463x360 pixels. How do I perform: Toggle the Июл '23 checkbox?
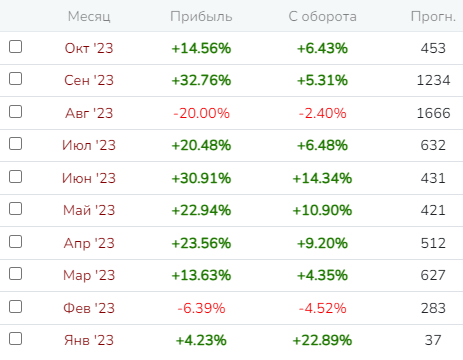(15, 144)
